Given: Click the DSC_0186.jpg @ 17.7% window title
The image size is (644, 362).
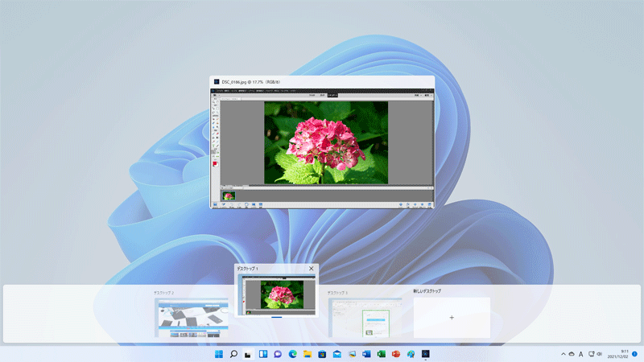Looking at the screenshot, I should [251, 82].
